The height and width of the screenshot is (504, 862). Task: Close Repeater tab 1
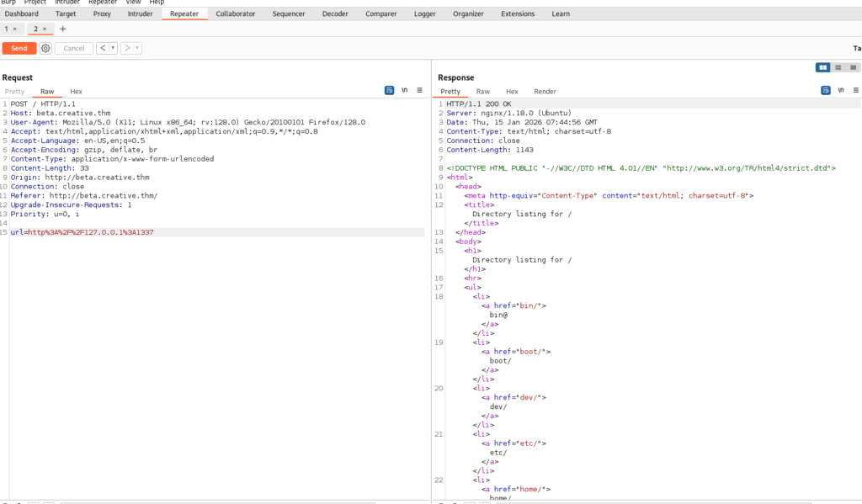pos(14,29)
